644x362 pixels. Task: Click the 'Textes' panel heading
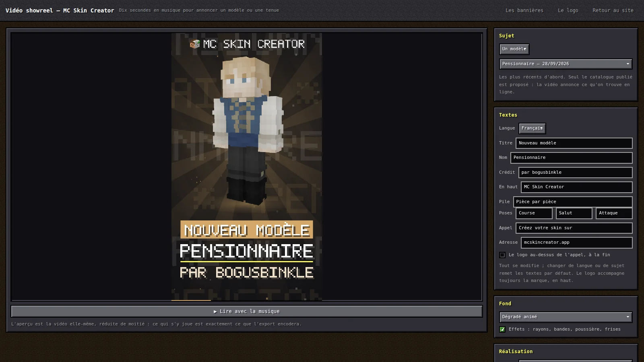(508, 115)
